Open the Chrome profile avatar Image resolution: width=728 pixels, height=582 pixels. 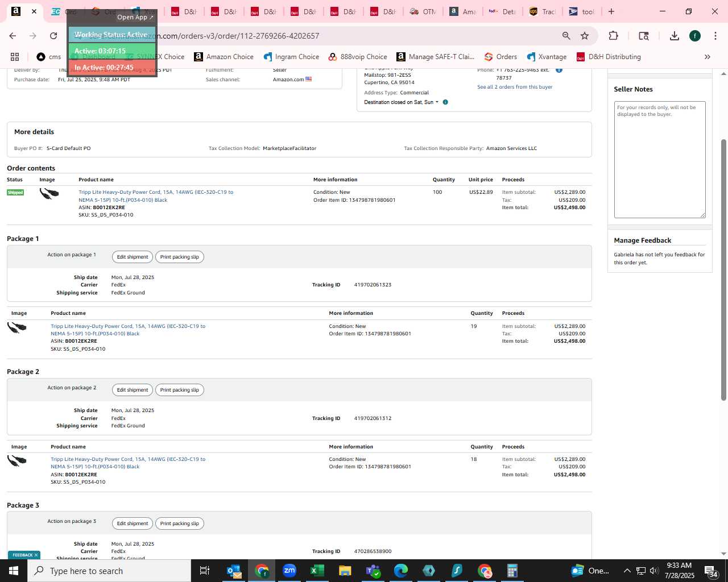click(x=695, y=36)
